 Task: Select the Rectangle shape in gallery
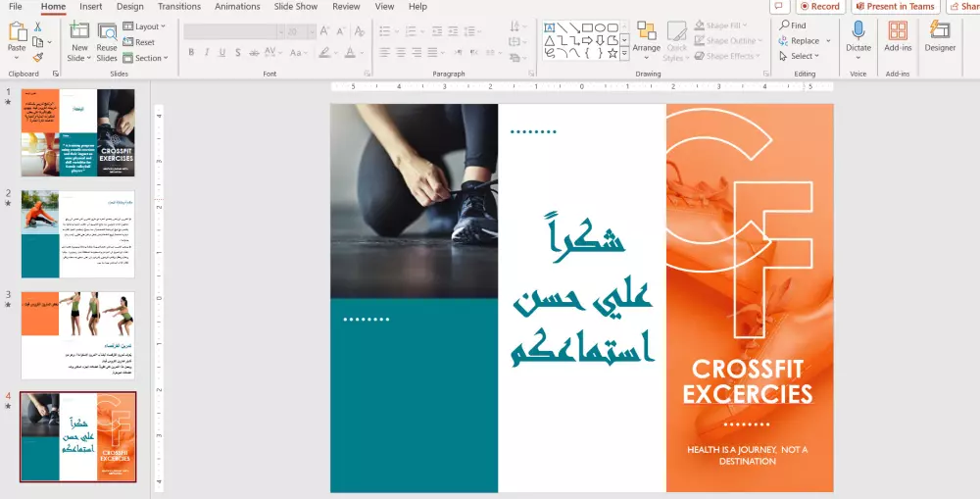pyautogui.click(x=587, y=27)
